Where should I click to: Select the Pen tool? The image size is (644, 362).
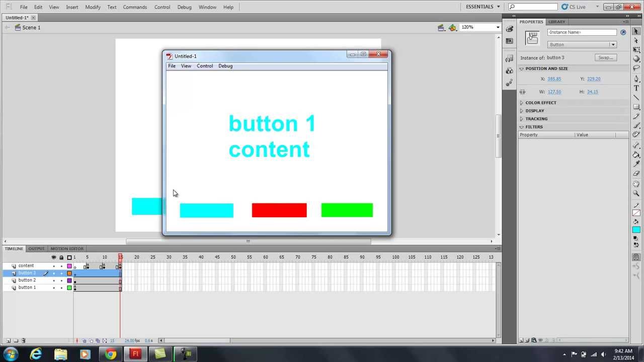(636, 79)
